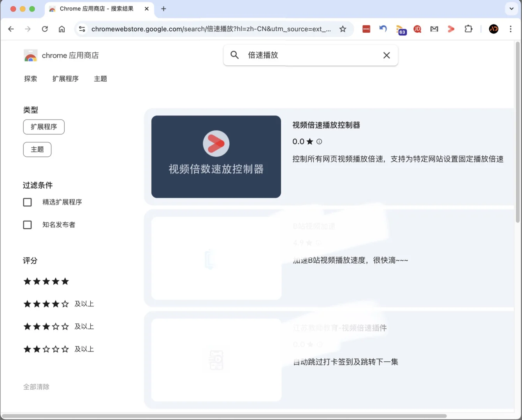The width and height of the screenshot is (522, 420).
Task: Click the blue undo arrow extension icon
Action: (383, 29)
